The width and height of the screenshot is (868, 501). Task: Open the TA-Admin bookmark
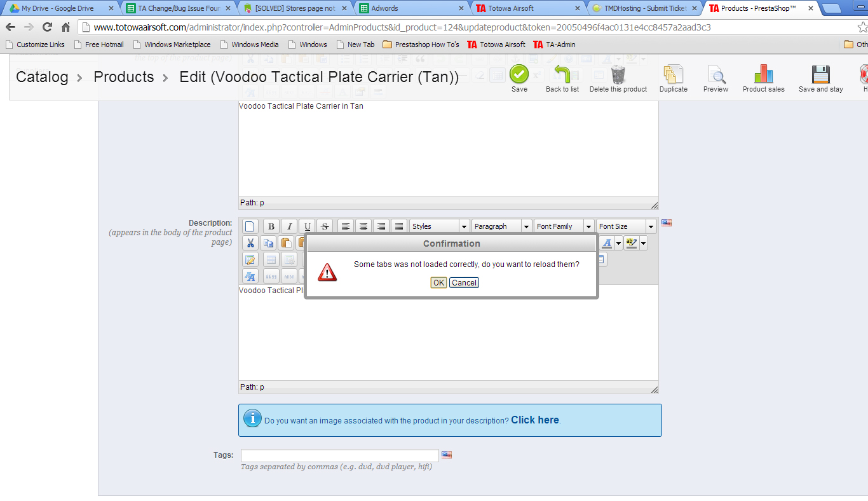pyautogui.click(x=554, y=45)
